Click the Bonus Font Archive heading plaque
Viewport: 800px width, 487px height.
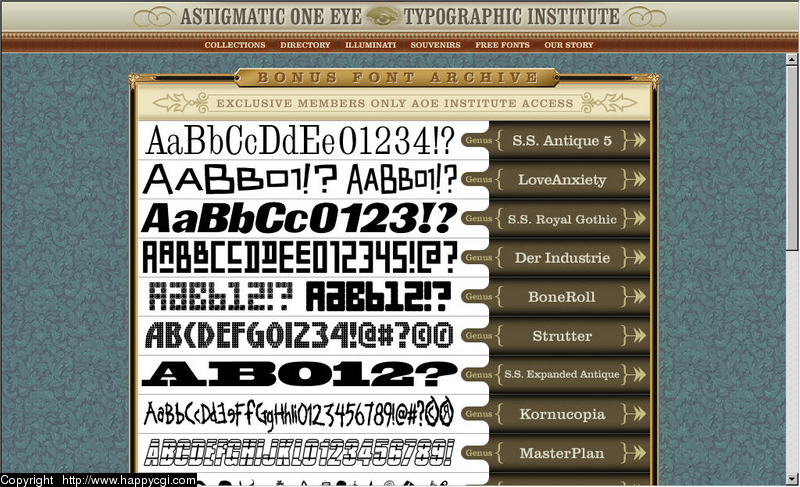397,78
